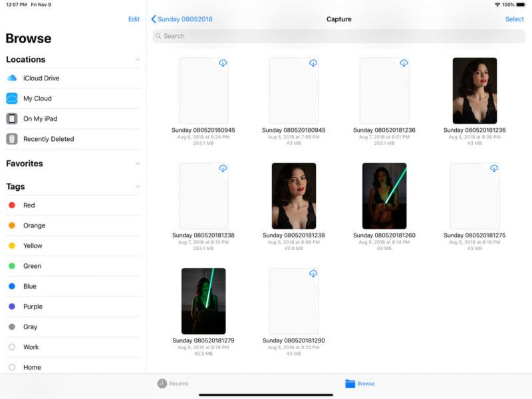
Task: Click the On My iPad device icon
Action: 12,119
